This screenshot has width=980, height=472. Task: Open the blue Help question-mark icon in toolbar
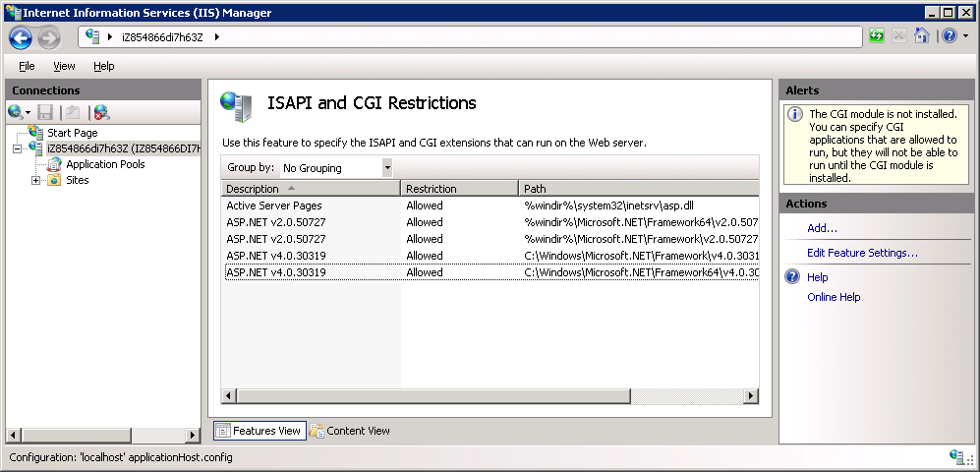coord(950,36)
